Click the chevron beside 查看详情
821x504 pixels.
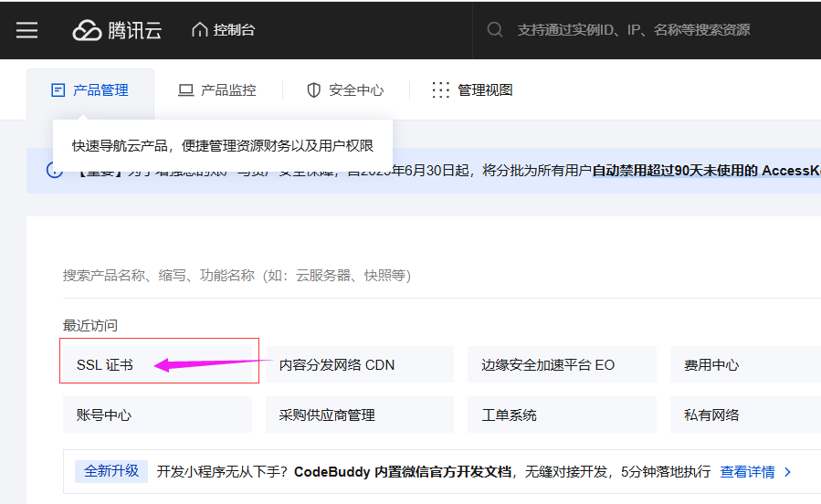[x=787, y=472]
